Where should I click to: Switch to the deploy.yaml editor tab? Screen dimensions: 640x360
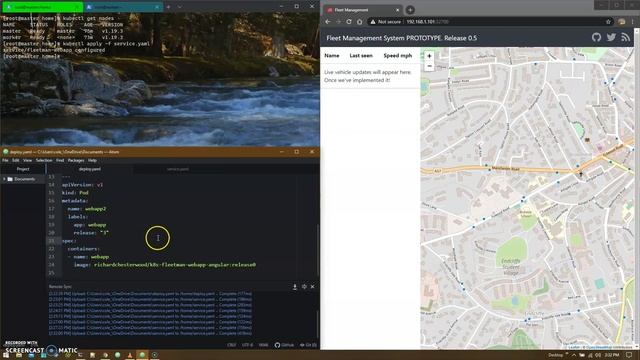pyautogui.click(x=90, y=169)
